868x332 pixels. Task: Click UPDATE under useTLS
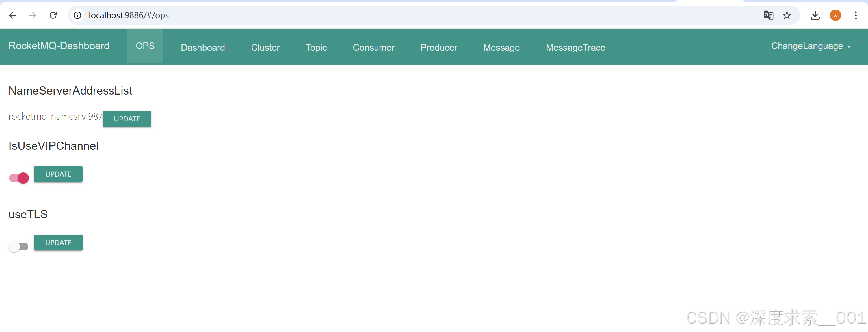pos(58,243)
